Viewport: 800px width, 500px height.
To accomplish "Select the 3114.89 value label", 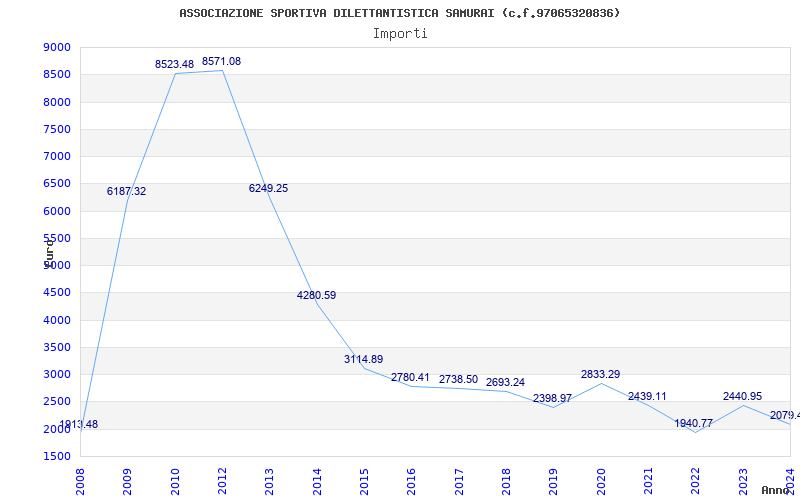I will (x=363, y=360).
